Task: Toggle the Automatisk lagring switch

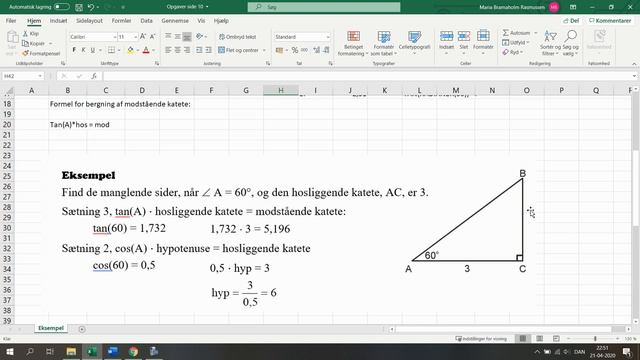Action: (x=61, y=7)
